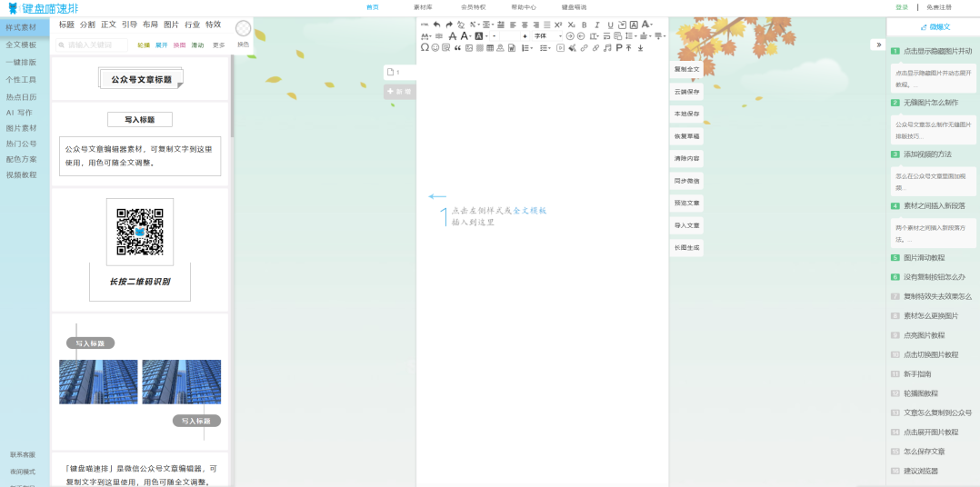980x487 pixels.
Task: Select the QR code 长按二维码识别 template
Action: (x=140, y=250)
